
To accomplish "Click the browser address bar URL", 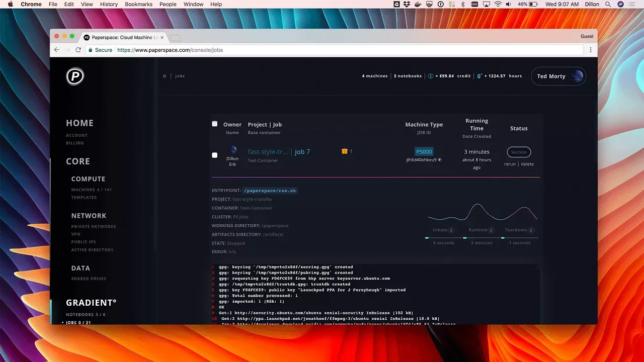I will [x=170, y=50].
